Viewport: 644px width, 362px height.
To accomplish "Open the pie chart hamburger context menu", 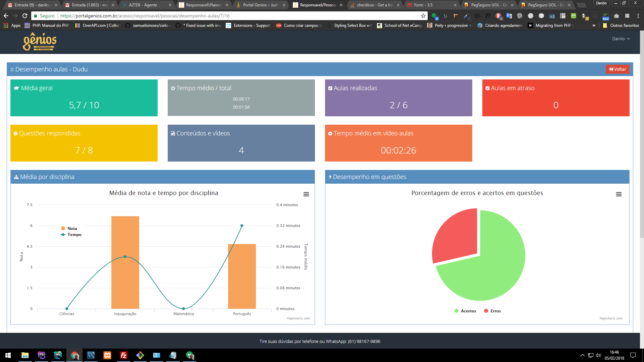I will tap(619, 194).
